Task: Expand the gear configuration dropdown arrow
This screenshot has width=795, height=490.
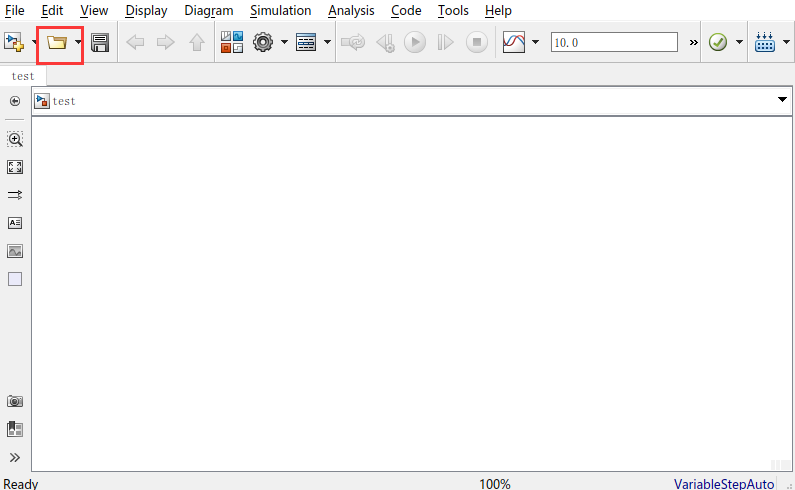Action: point(284,42)
